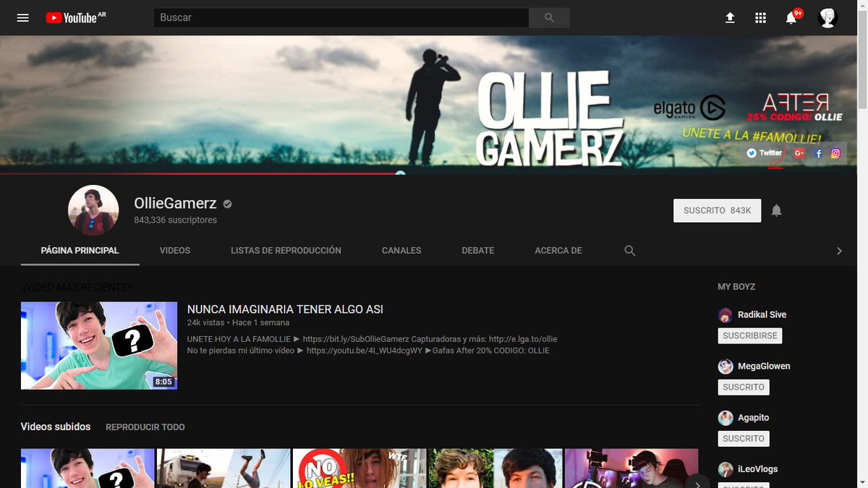The width and height of the screenshot is (868, 488).
Task: Click the 24k vistas Hace 1 semana text
Action: click(238, 322)
